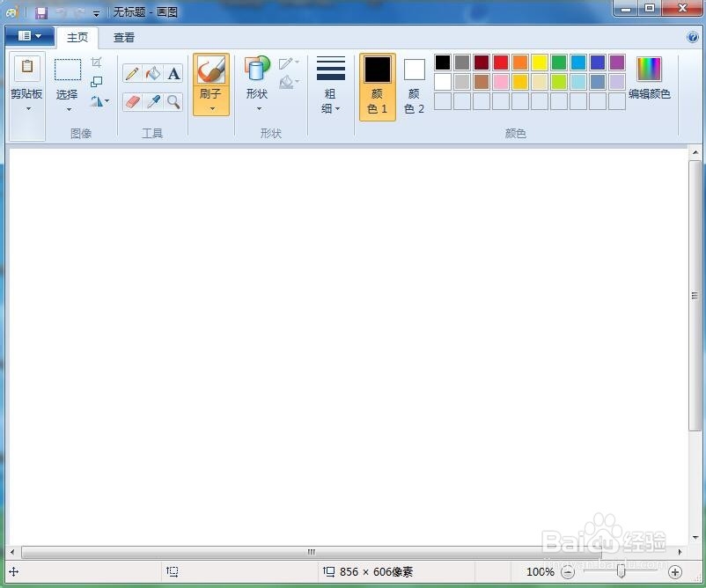Click the Rotate or flip icon

(x=96, y=101)
